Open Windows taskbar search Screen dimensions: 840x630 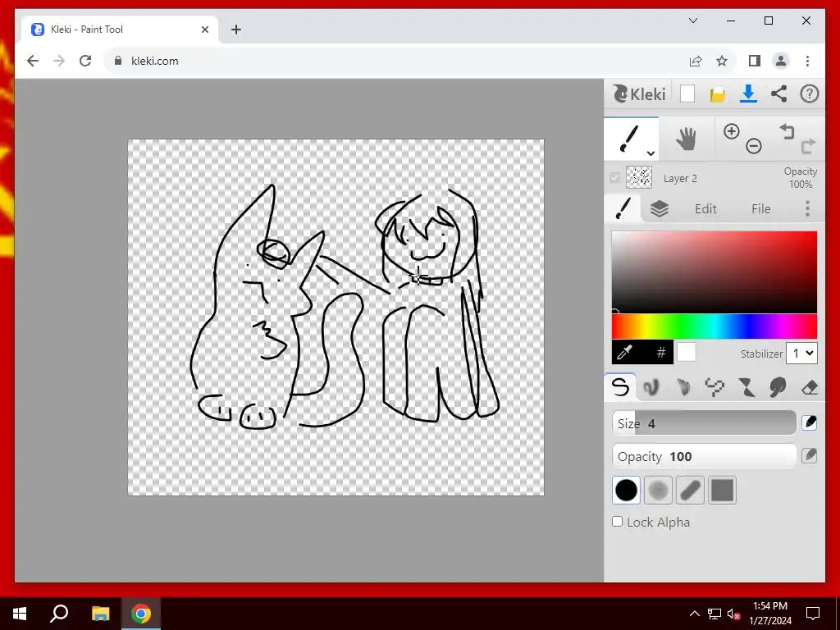click(59, 614)
